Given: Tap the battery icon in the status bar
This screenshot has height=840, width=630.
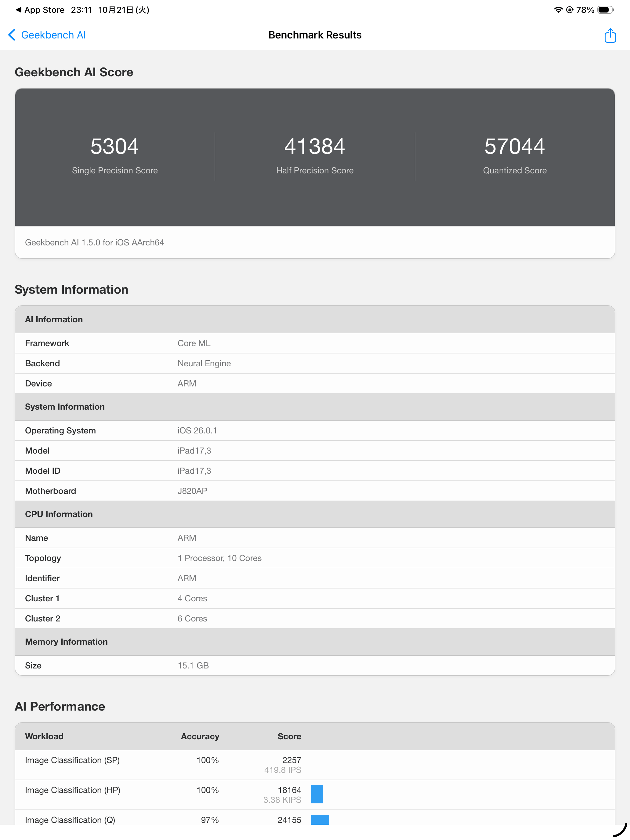Looking at the screenshot, I should pos(605,10).
